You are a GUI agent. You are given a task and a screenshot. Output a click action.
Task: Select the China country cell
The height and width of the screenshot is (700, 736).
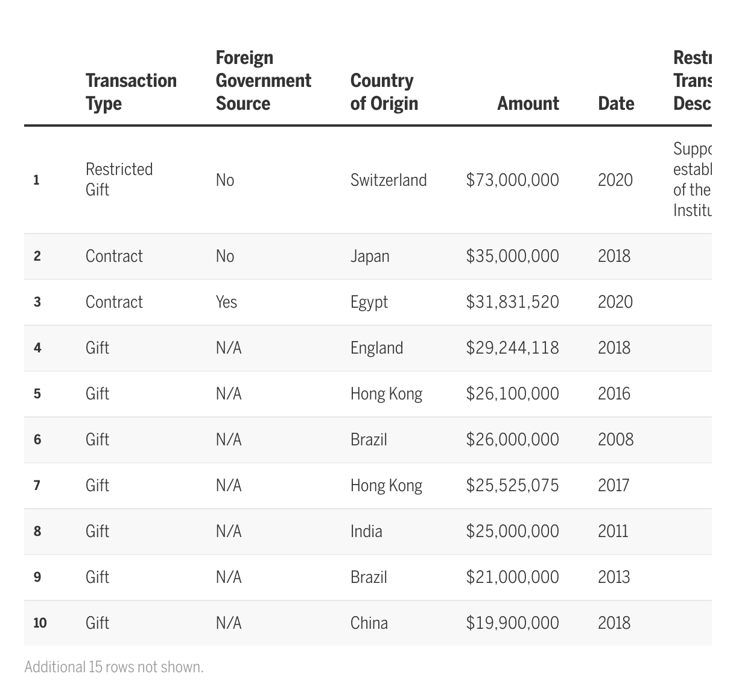pyautogui.click(x=369, y=623)
